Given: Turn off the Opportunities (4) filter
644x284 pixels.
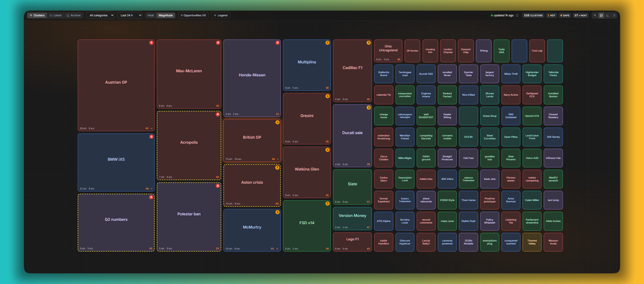Looking at the screenshot, I should pos(193,15).
